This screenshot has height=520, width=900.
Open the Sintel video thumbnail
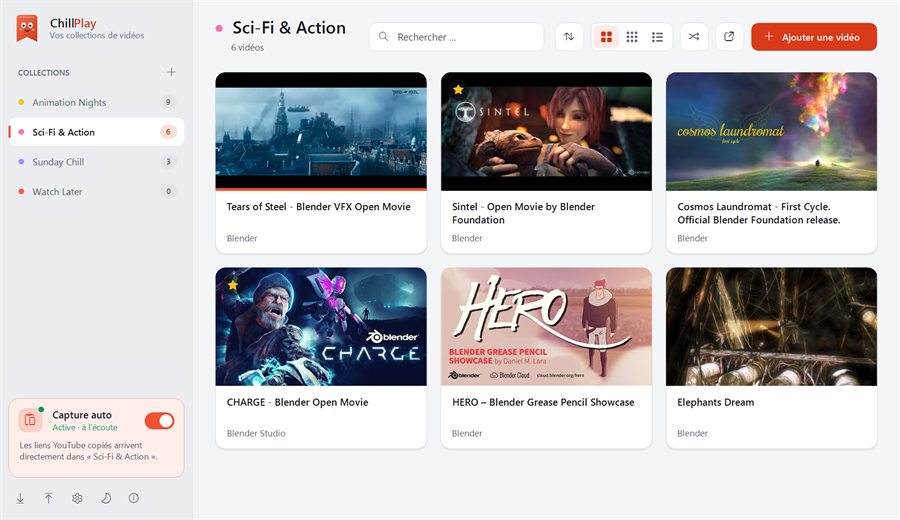(x=546, y=131)
